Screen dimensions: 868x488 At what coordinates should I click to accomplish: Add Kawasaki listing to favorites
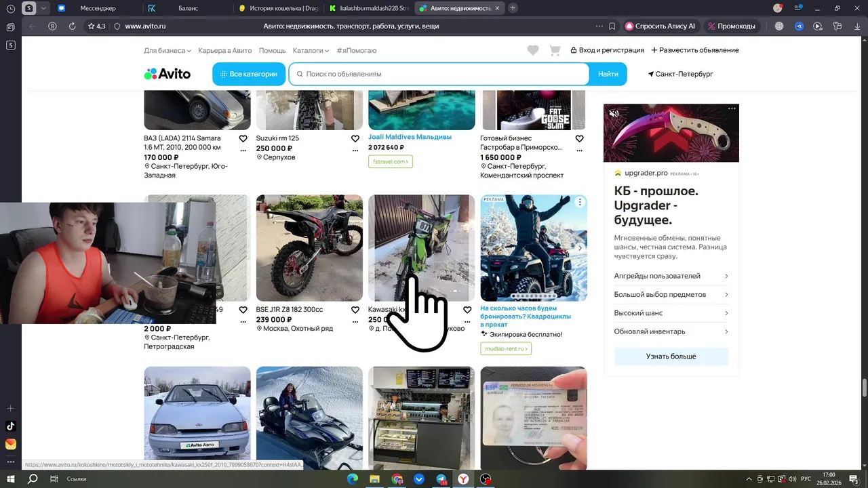(467, 310)
